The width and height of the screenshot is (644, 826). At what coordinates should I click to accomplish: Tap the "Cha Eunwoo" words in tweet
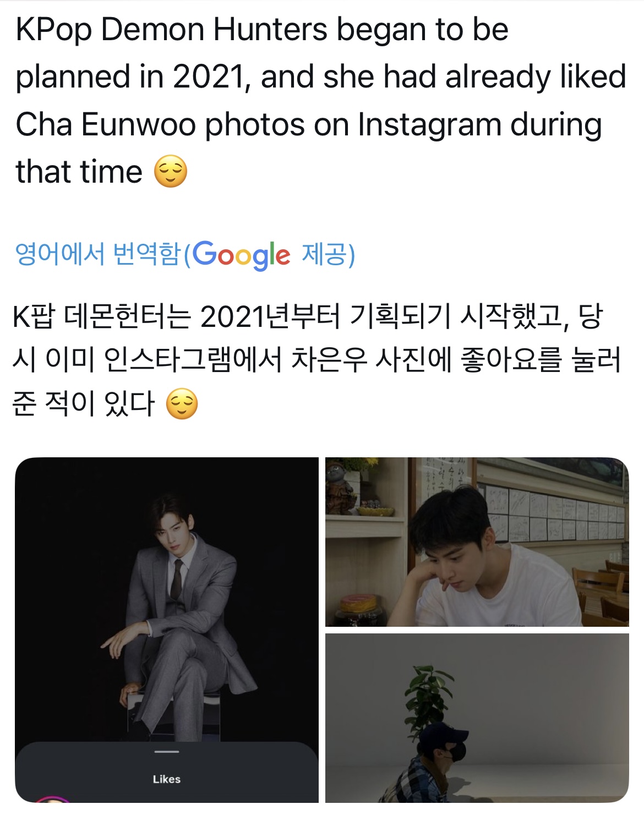coord(106,124)
